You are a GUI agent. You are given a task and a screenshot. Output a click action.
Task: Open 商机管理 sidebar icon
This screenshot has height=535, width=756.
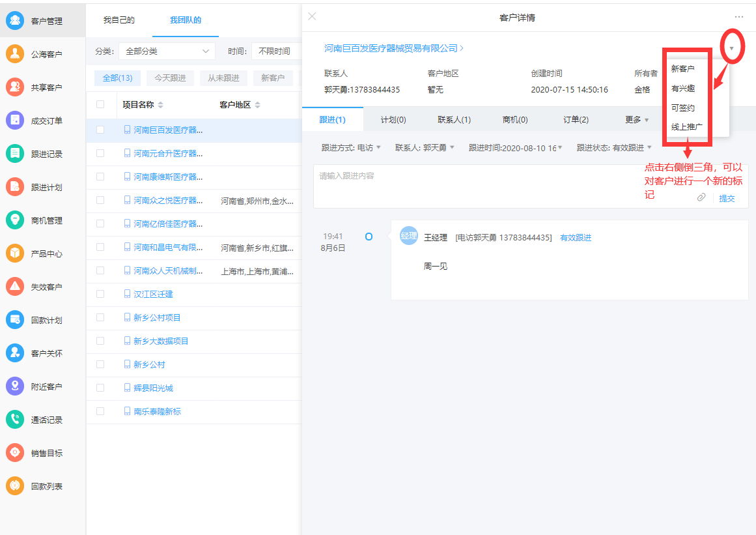tap(15, 220)
